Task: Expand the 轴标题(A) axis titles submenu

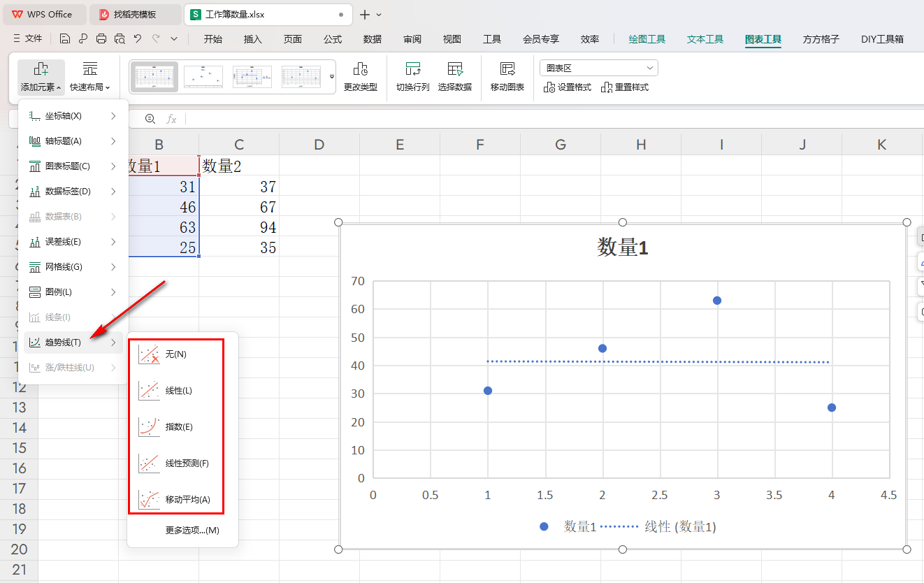Action: click(73, 141)
